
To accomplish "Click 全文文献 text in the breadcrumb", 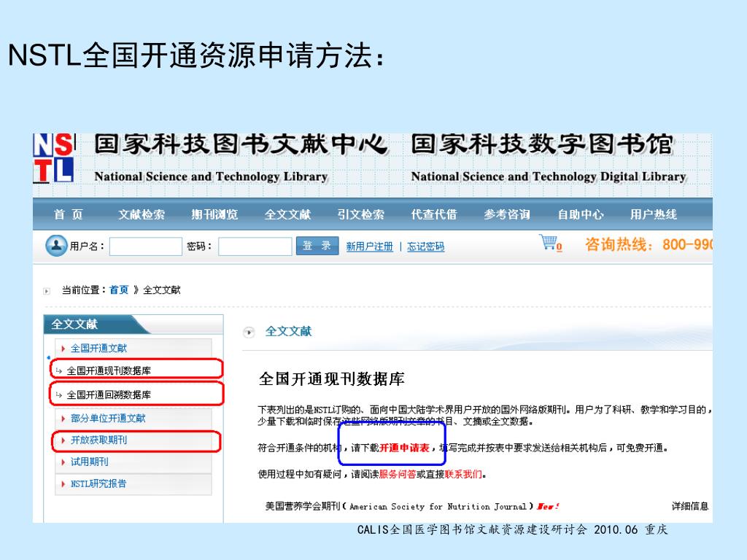I will click(161, 290).
